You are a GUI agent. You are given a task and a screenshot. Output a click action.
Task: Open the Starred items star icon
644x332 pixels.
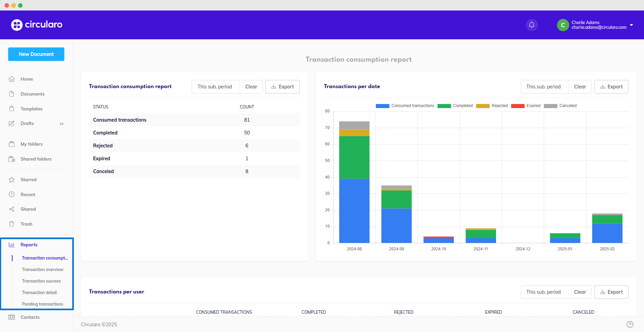pyautogui.click(x=12, y=180)
